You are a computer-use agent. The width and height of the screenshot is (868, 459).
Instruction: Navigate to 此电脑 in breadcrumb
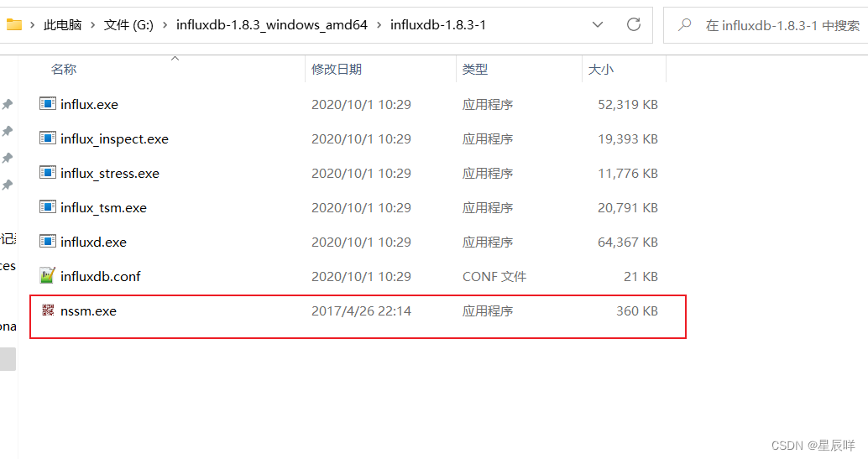(x=63, y=25)
